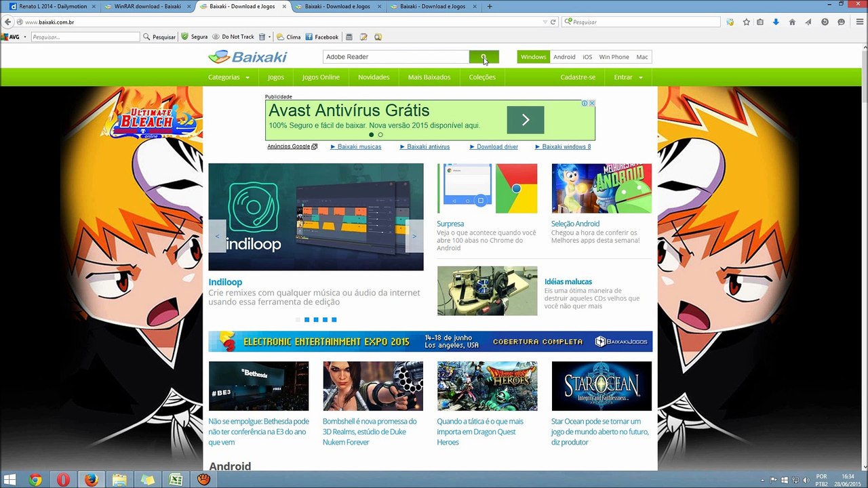Go back with the browser back arrow

click(8, 22)
